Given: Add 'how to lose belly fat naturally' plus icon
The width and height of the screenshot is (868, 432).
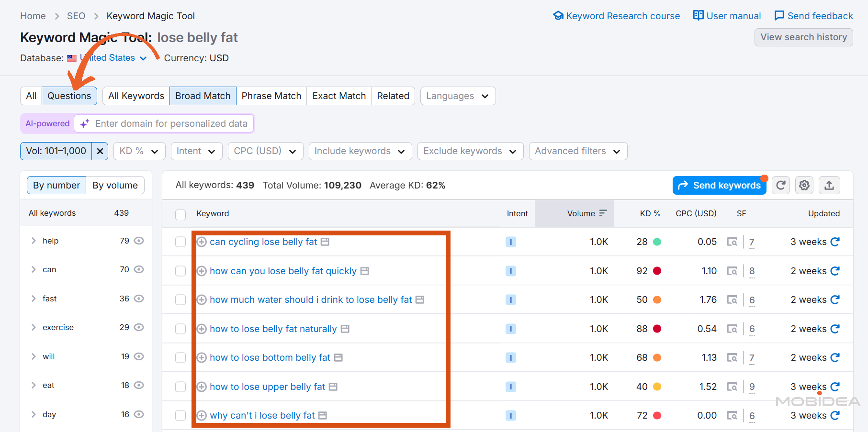Looking at the screenshot, I should click(202, 329).
